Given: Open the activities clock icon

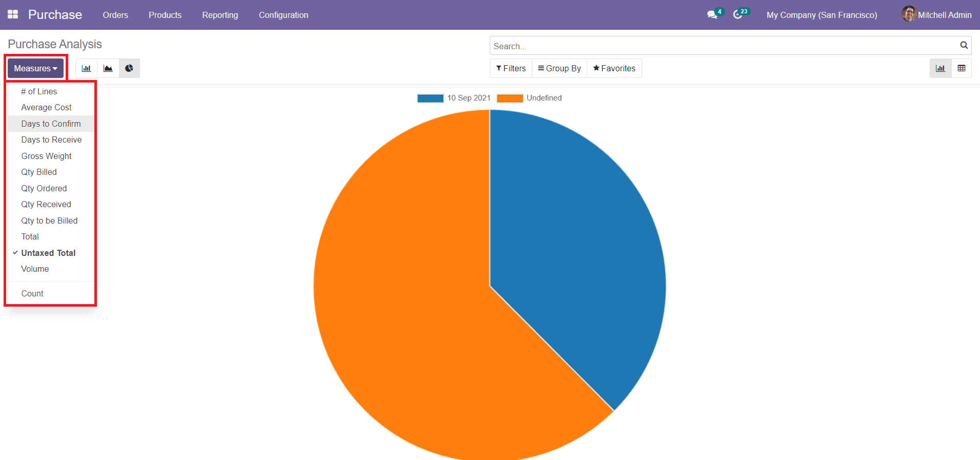Looking at the screenshot, I should (x=737, y=15).
